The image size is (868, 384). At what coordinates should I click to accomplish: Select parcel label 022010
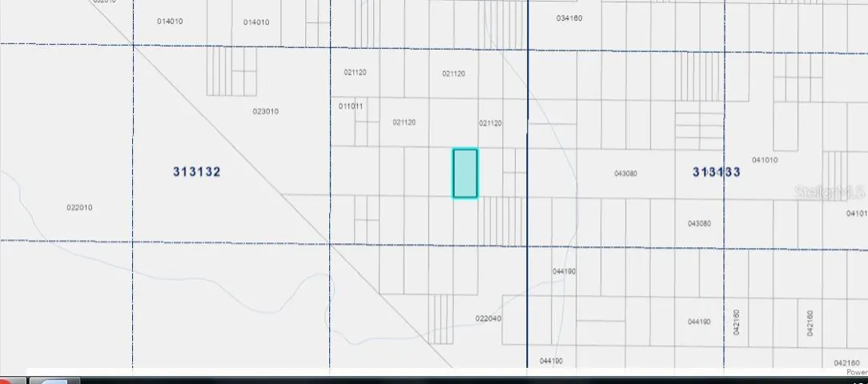tap(79, 207)
